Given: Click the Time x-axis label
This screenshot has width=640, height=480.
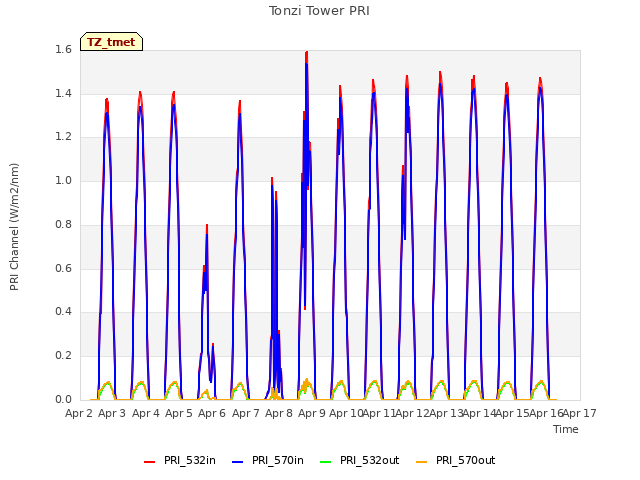Looking at the screenshot, I should point(566,429).
